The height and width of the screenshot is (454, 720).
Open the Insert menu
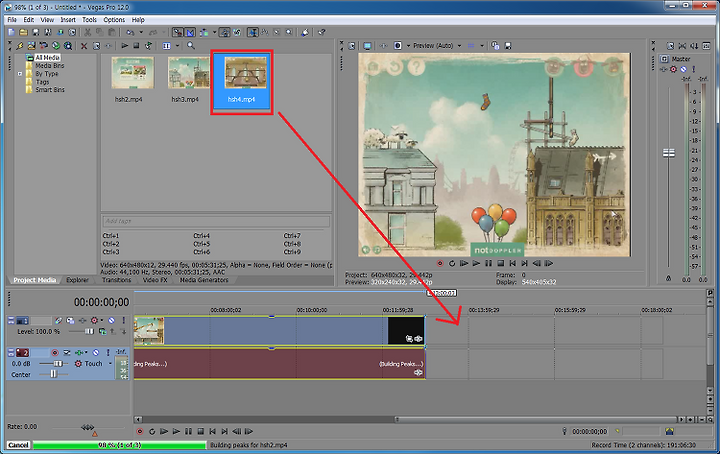[68, 20]
